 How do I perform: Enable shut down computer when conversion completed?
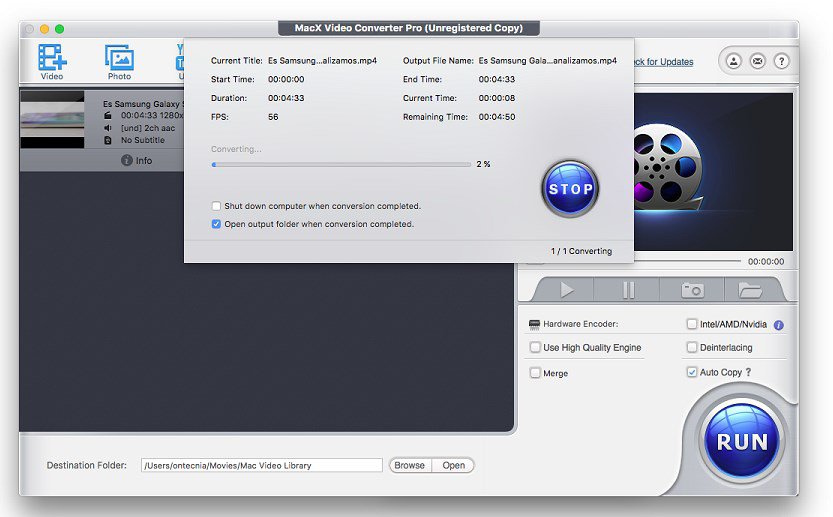[x=216, y=206]
